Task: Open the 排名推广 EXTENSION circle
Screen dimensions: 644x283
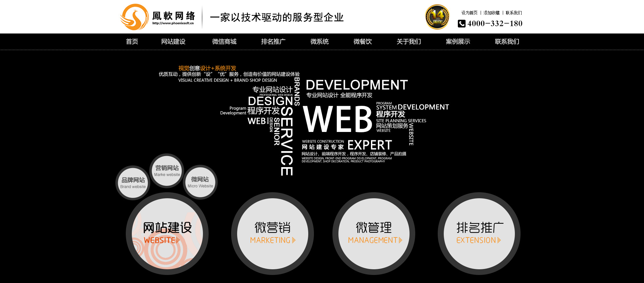Action: [x=479, y=233]
